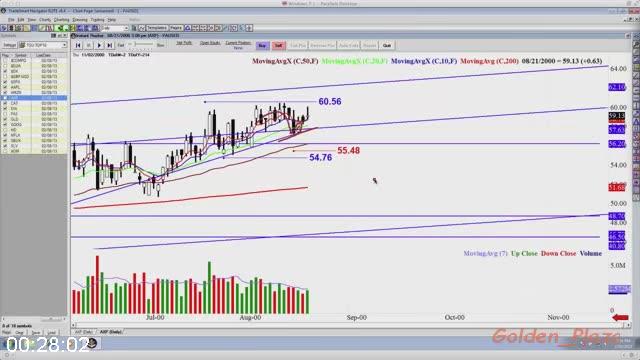Open the Edit menu
The width and height of the screenshot is (640, 360).
tap(20, 20)
